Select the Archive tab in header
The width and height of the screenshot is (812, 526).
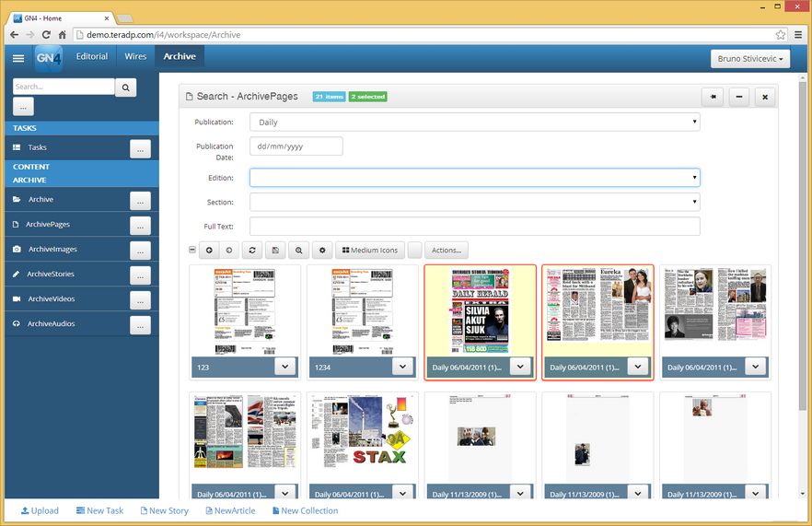pyautogui.click(x=180, y=56)
